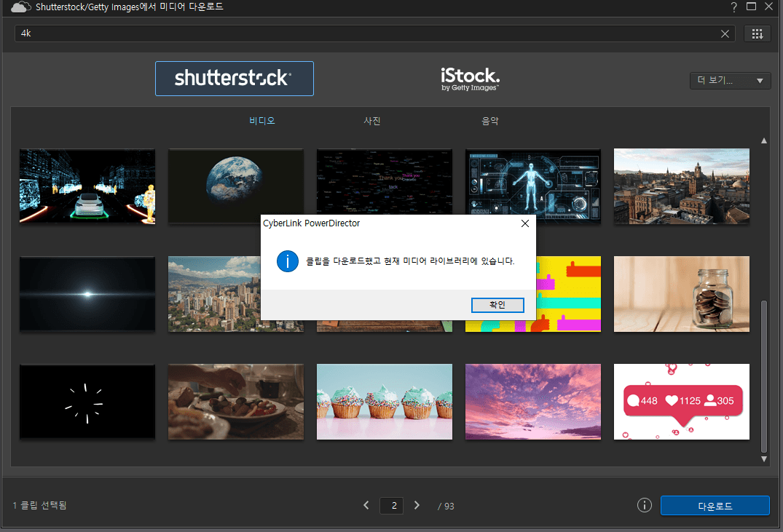
Task: Clear the 4k search text with X
Action: [x=725, y=33]
